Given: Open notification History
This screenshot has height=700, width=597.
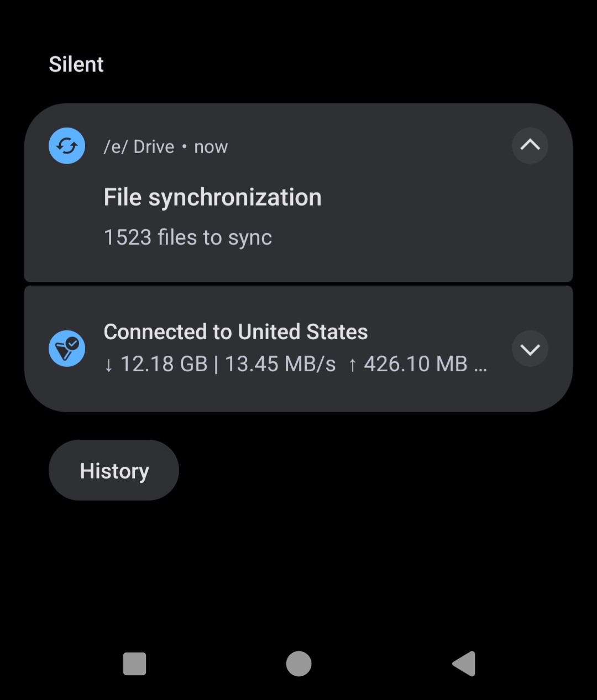Looking at the screenshot, I should pos(114,470).
